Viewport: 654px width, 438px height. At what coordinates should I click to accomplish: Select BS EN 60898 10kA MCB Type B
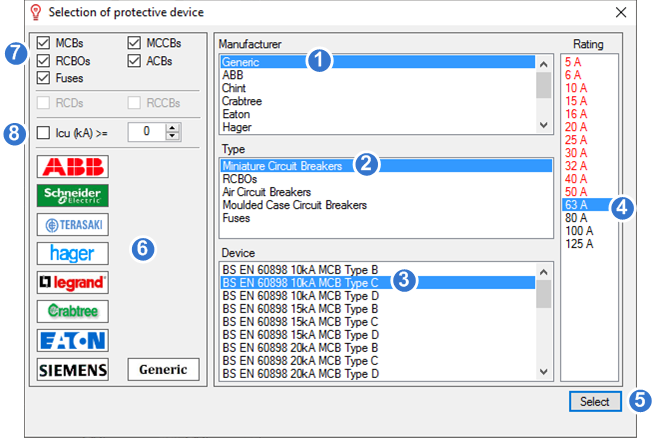pos(378,270)
